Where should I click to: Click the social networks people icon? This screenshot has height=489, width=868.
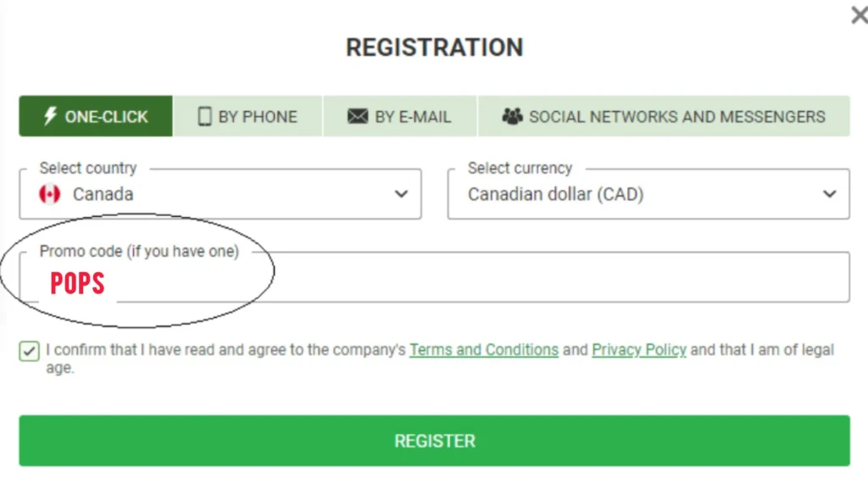coord(512,117)
